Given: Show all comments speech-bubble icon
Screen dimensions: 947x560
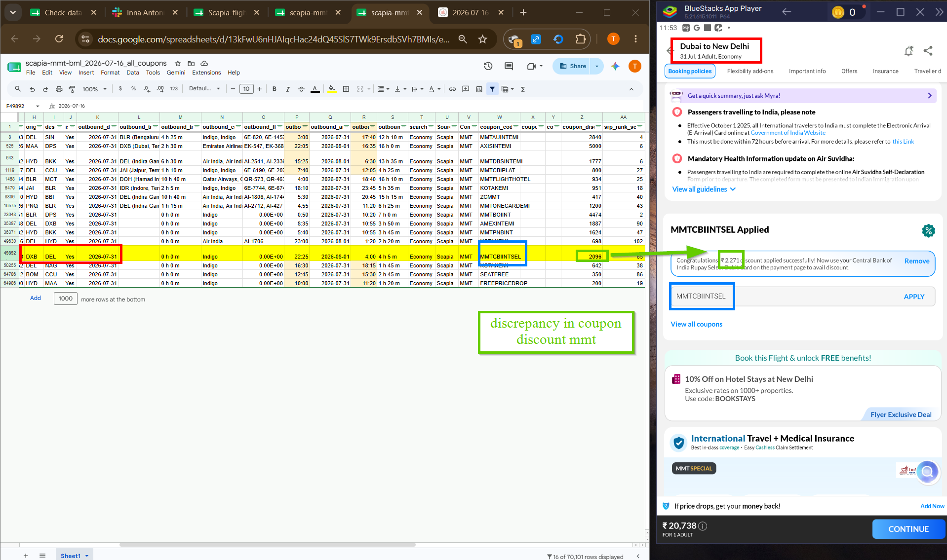Looking at the screenshot, I should (509, 66).
